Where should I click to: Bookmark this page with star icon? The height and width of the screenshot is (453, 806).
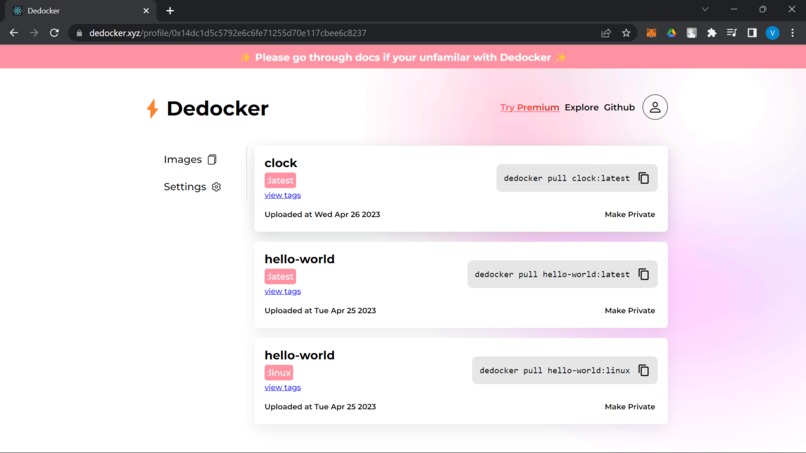coord(626,33)
